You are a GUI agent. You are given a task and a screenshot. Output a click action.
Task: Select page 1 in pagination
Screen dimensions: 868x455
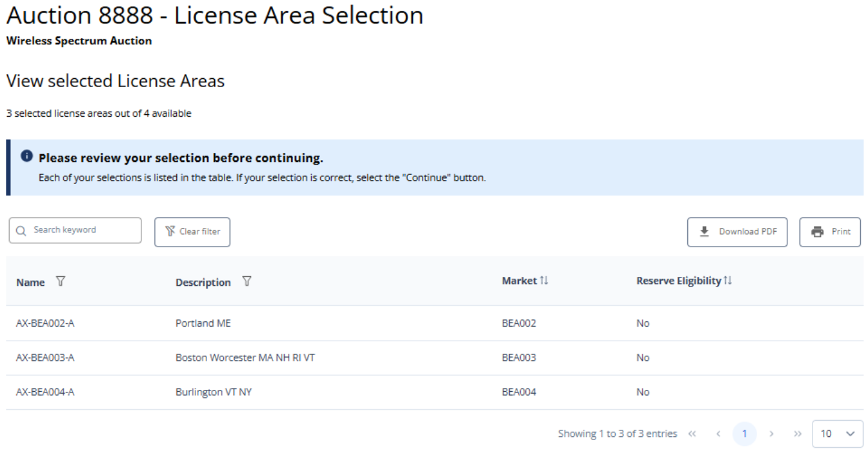(x=744, y=434)
